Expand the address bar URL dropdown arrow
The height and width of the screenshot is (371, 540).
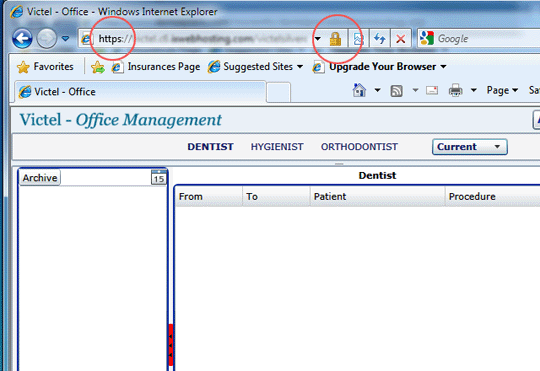tap(318, 39)
